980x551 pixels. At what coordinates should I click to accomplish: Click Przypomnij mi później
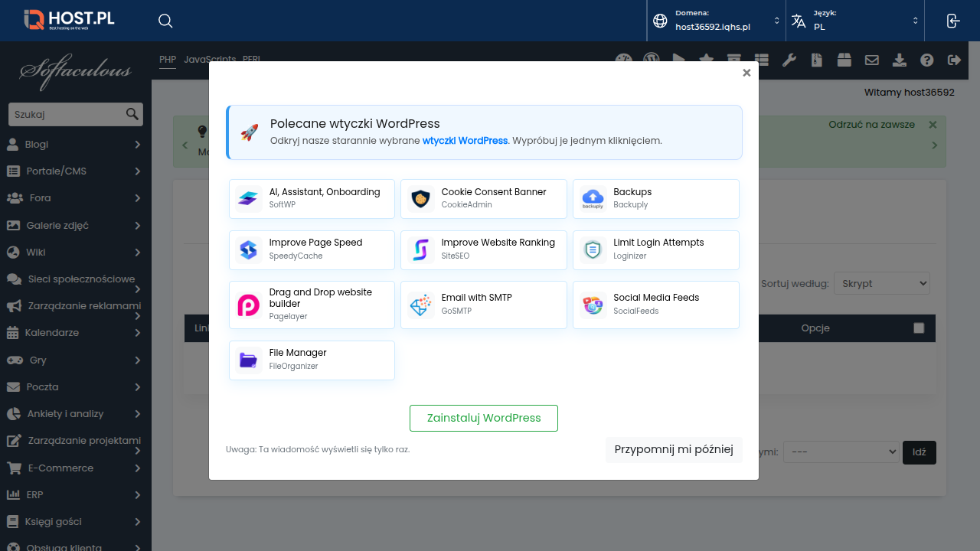point(674,450)
